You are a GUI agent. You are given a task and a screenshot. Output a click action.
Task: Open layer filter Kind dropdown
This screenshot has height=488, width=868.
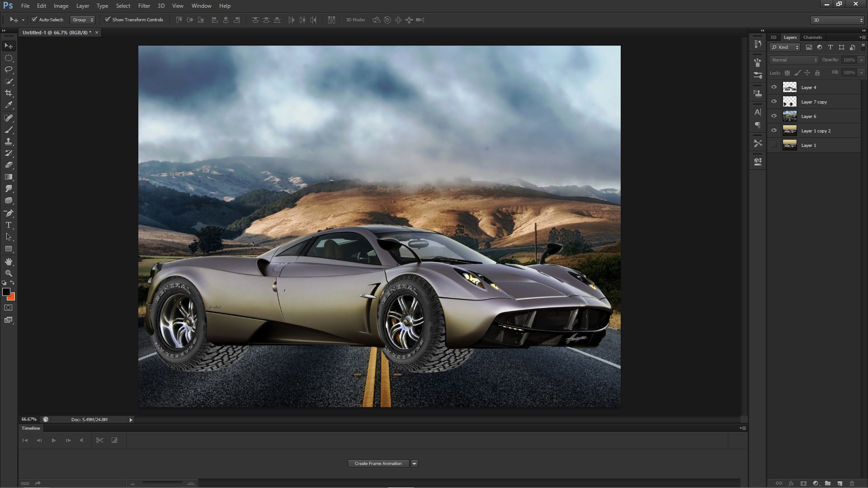[x=785, y=47]
